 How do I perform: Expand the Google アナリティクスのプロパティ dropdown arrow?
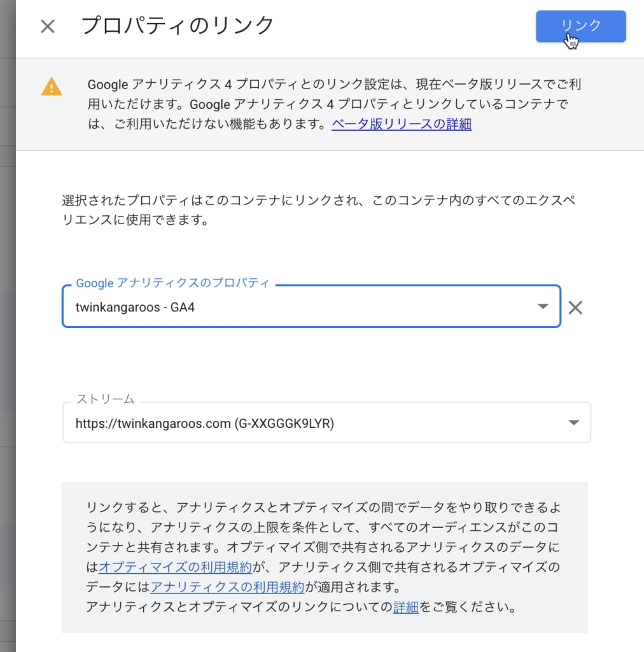tap(543, 306)
